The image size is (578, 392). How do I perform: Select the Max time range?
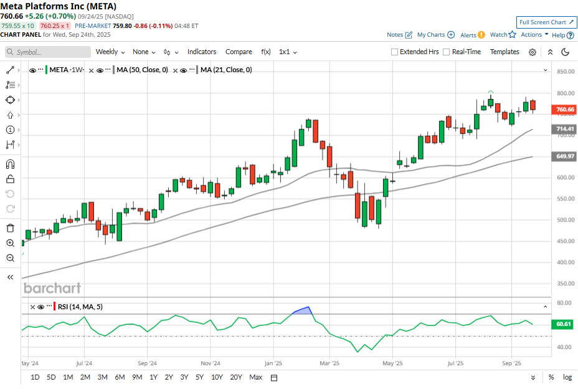point(256,377)
